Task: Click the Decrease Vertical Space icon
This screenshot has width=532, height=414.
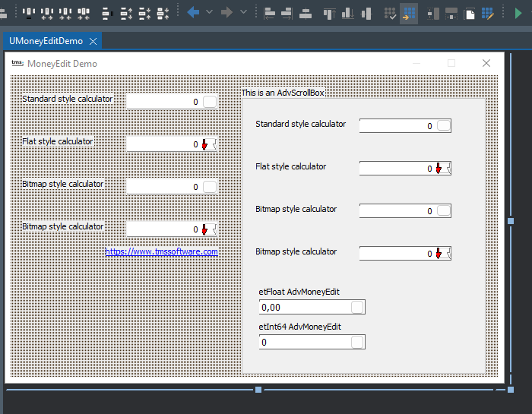Action: 144,13
